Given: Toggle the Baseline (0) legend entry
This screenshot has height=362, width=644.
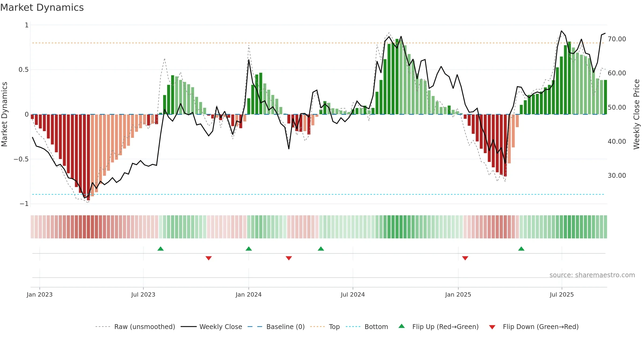Looking at the screenshot, I should [276, 327].
